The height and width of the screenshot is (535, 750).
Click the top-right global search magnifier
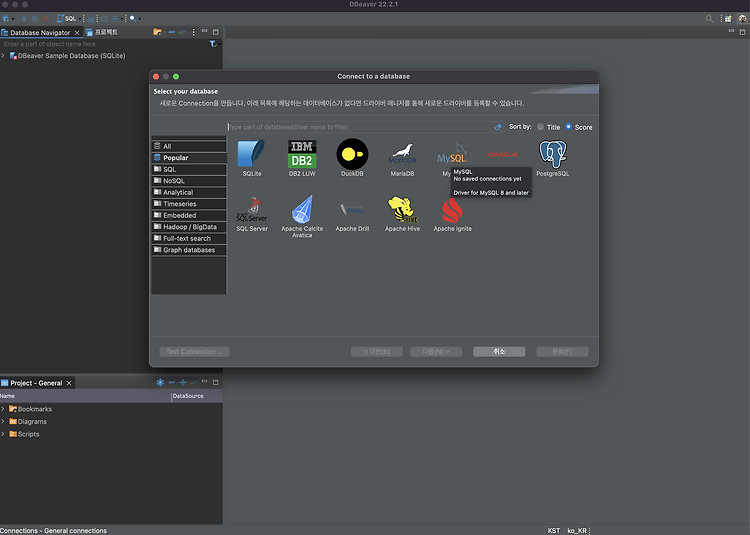pos(709,19)
